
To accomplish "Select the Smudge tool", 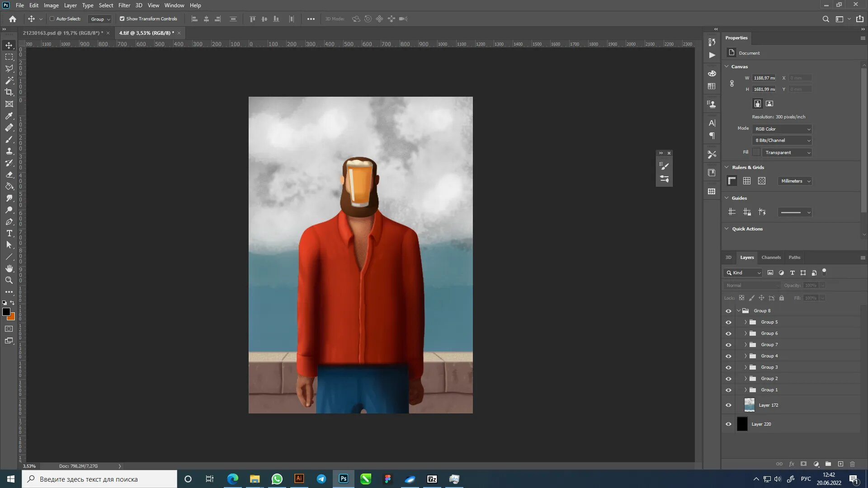I will point(9,198).
